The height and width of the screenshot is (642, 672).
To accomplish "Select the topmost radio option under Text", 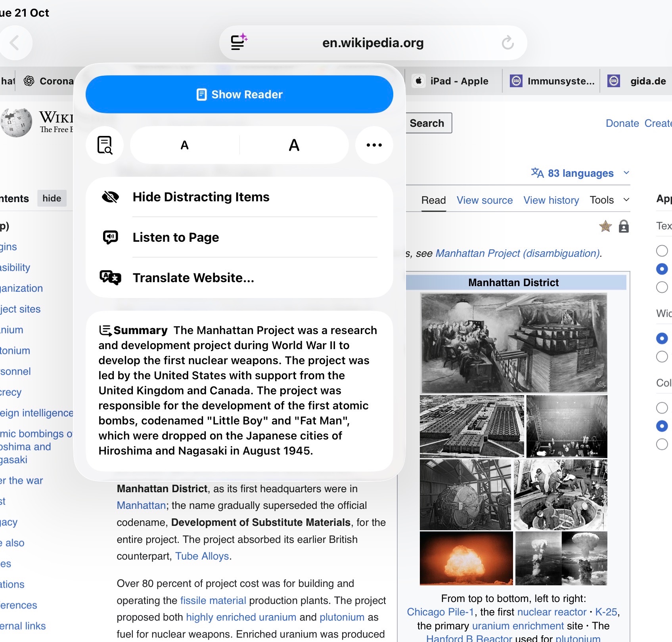I will tap(662, 251).
